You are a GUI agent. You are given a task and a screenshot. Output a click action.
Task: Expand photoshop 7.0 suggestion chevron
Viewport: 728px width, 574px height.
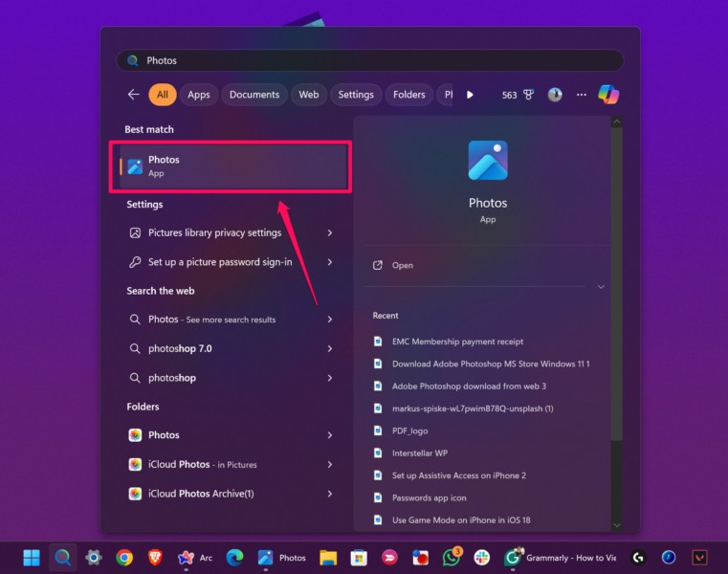[x=330, y=348]
